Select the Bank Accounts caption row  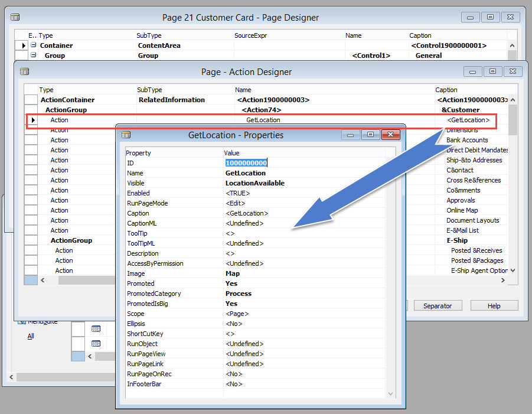(x=466, y=140)
